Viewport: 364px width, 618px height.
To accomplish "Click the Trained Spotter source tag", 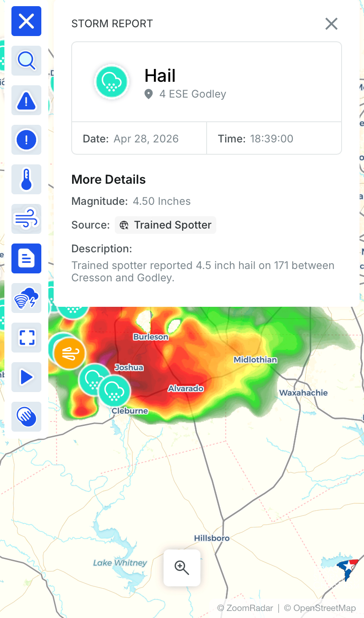I will [x=166, y=225].
